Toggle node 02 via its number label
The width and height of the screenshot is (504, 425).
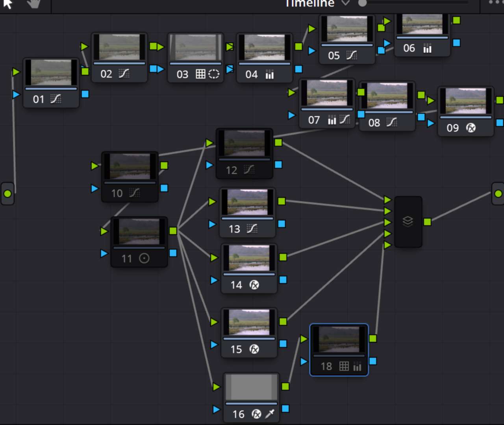pos(106,74)
